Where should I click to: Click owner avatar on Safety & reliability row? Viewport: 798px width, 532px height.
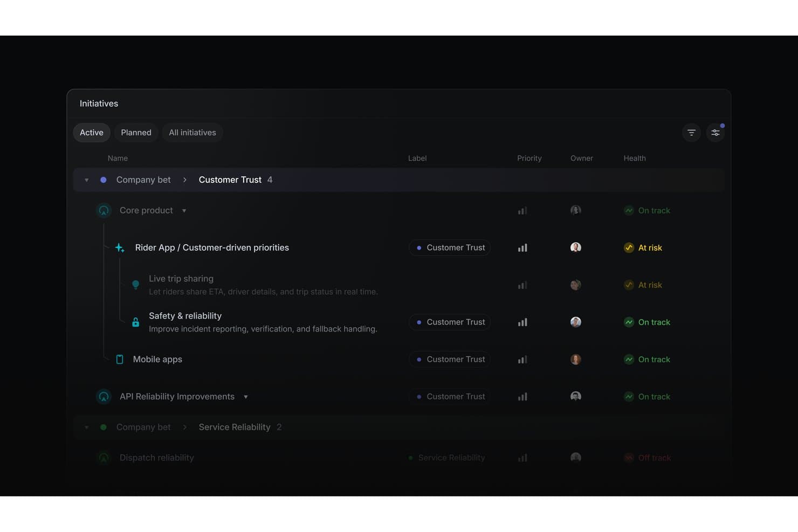point(576,322)
